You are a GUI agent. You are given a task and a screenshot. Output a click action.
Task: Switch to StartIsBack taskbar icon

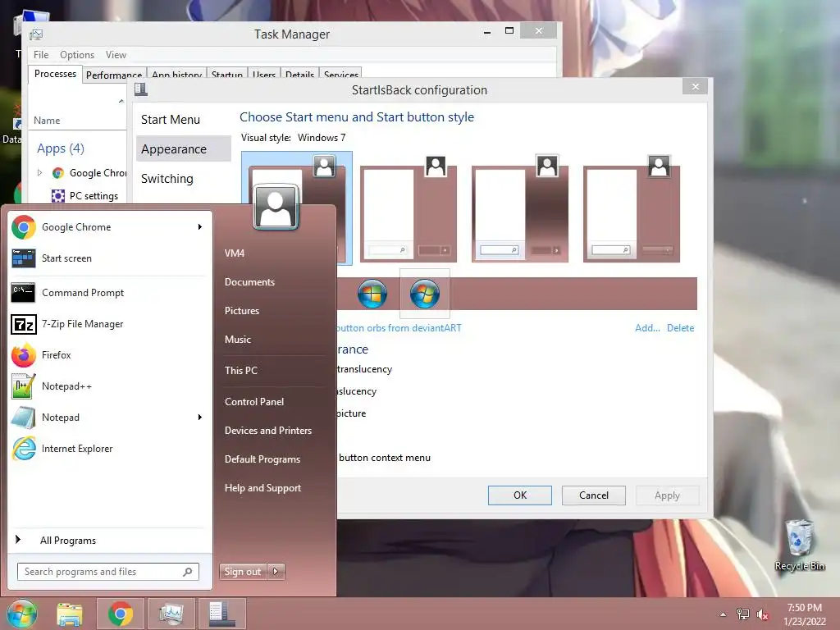pos(222,614)
